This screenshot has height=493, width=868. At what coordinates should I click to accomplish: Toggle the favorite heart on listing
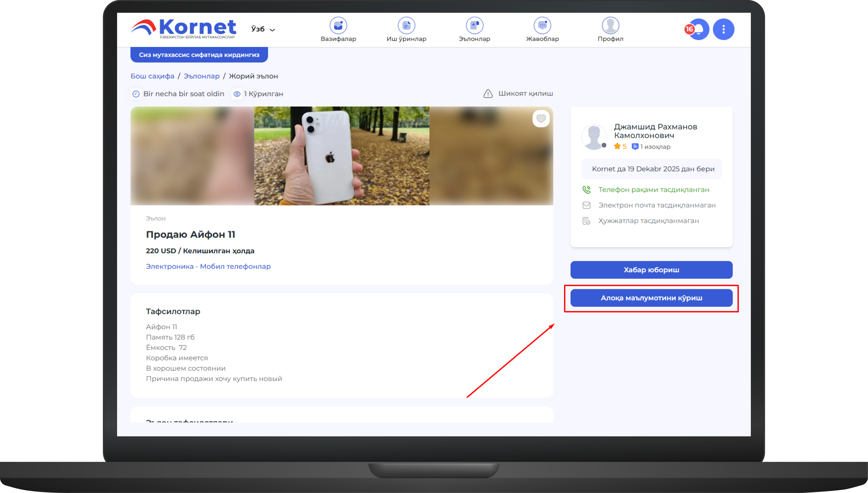[x=541, y=119]
